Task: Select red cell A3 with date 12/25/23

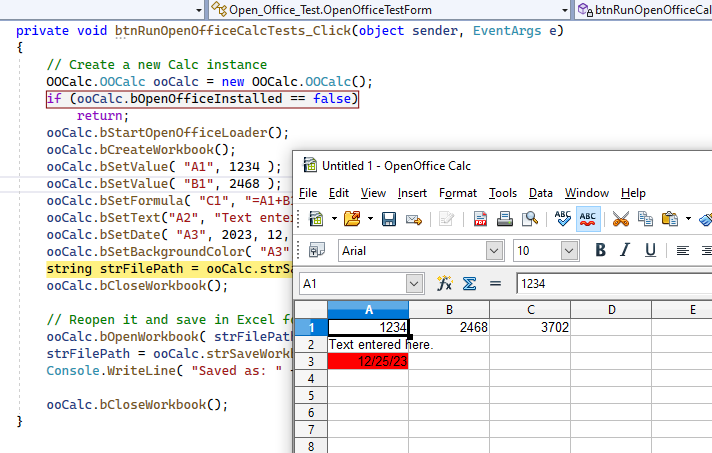Action: 368,361
